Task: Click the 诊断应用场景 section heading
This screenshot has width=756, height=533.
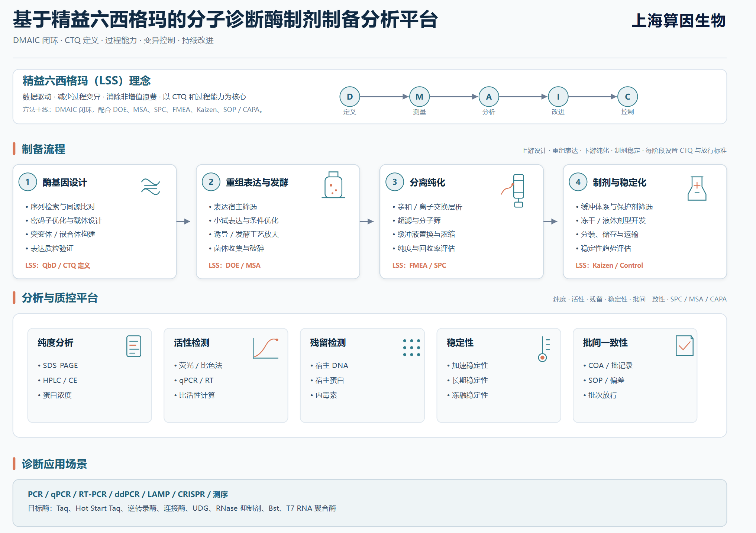Action: [x=54, y=464]
